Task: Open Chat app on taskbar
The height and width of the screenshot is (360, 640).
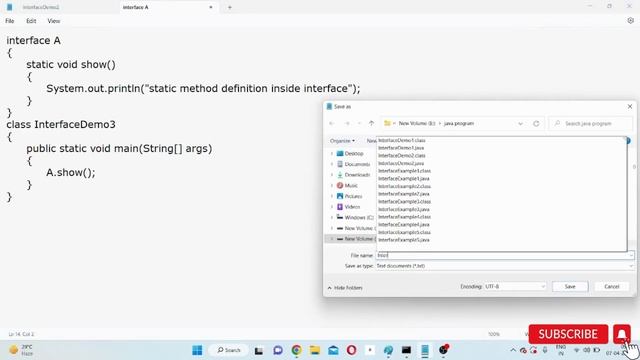Action: [278, 350]
